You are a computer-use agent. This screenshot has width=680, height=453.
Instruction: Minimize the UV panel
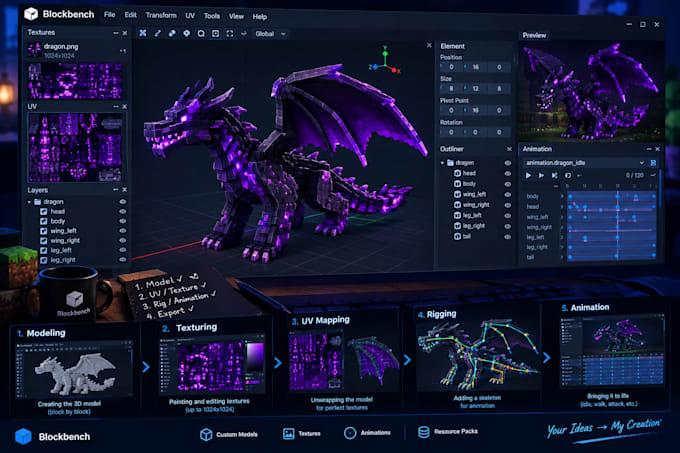pos(115,106)
